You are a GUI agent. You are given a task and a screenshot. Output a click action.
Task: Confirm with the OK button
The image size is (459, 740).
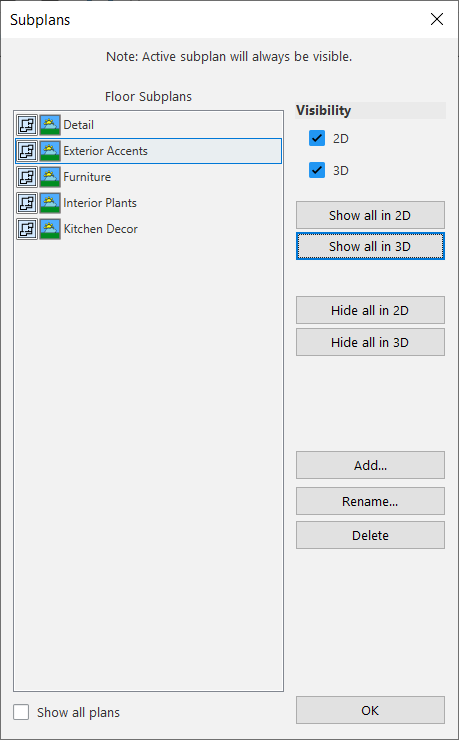[370, 710]
